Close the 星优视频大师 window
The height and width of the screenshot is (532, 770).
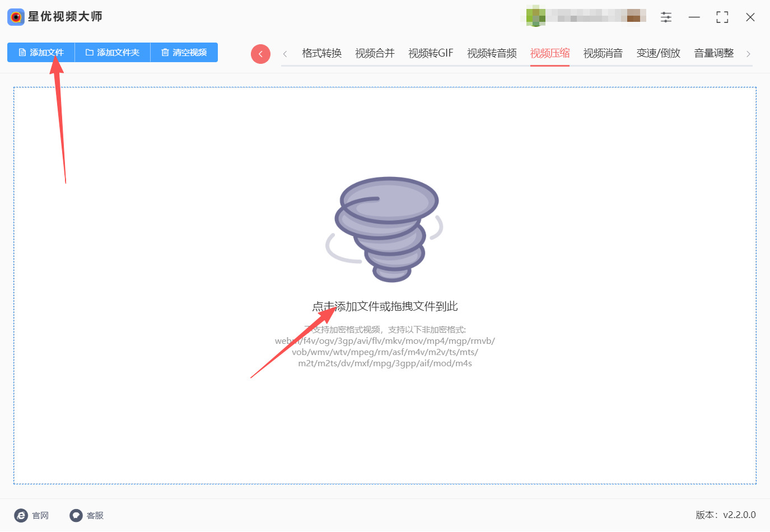click(x=750, y=17)
